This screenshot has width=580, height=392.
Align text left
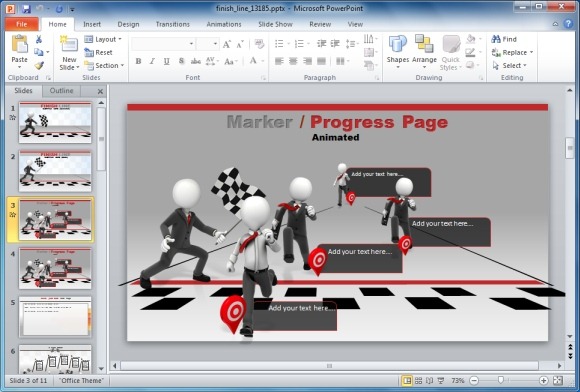tap(279, 61)
